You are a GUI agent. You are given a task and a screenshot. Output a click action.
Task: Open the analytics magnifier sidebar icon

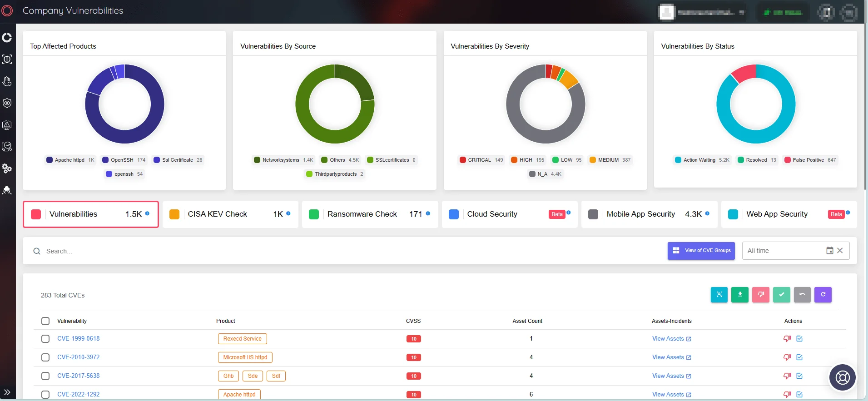click(x=7, y=147)
